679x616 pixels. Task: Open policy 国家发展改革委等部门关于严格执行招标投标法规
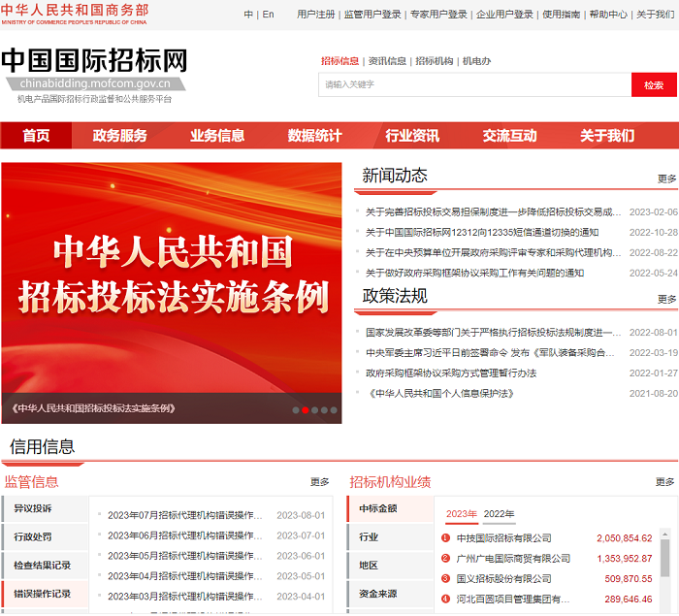(493, 333)
